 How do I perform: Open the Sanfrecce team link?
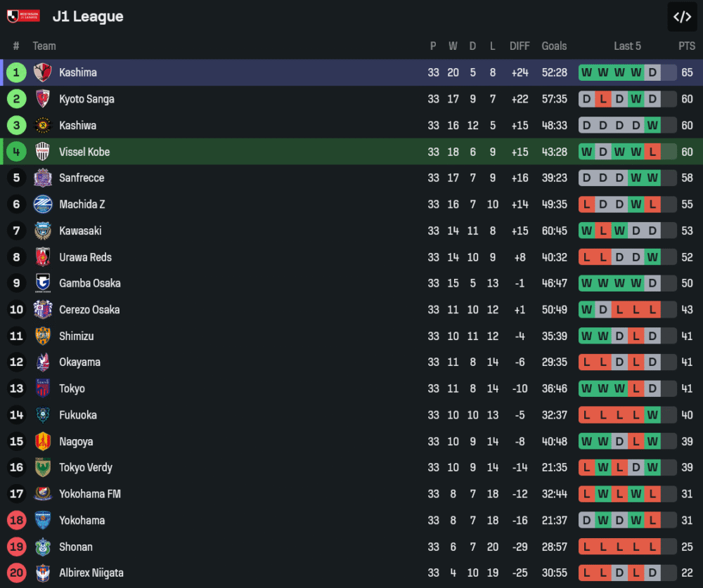(x=82, y=178)
